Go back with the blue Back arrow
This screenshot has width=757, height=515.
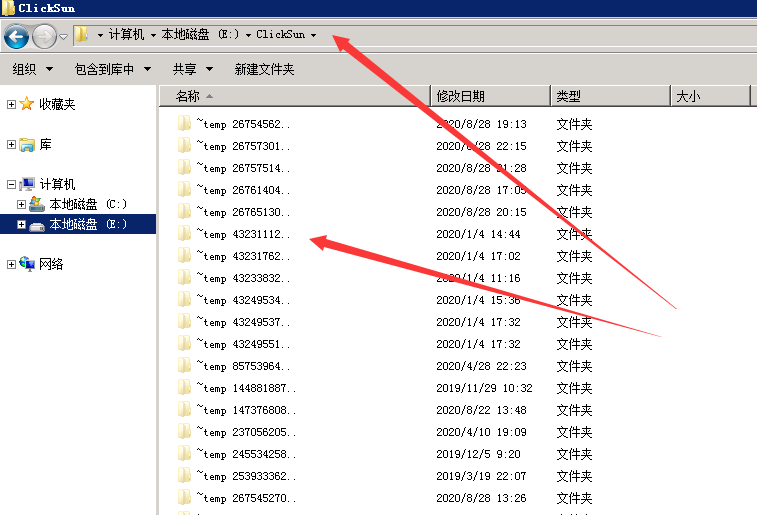click(16, 36)
